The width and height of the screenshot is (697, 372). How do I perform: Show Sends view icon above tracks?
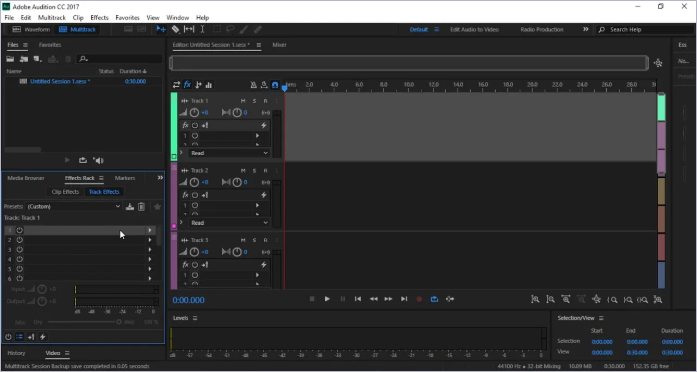tap(198, 85)
